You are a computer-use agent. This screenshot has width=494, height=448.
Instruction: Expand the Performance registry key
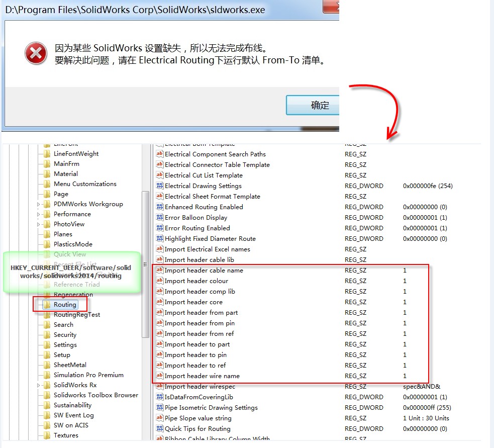tap(39, 214)
